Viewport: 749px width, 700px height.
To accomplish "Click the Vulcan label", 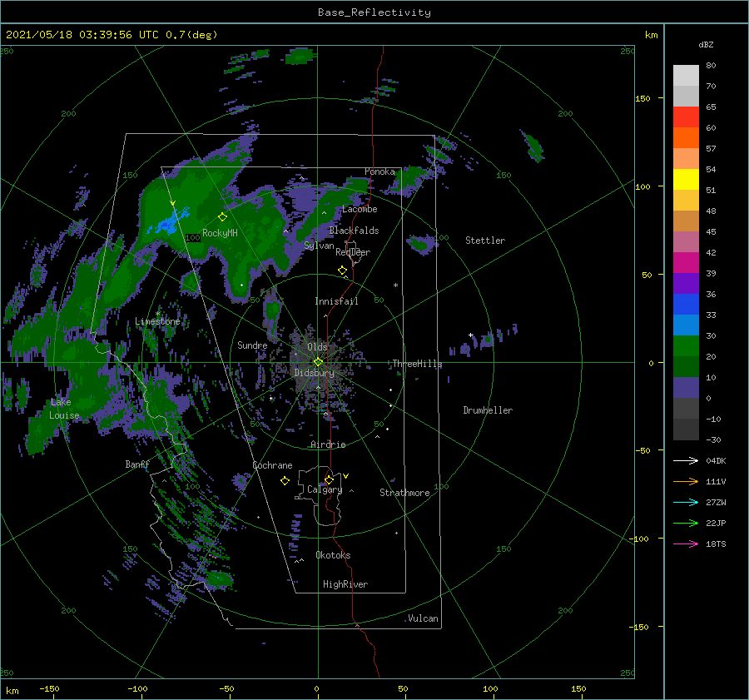I will click(x=424, y=618).
